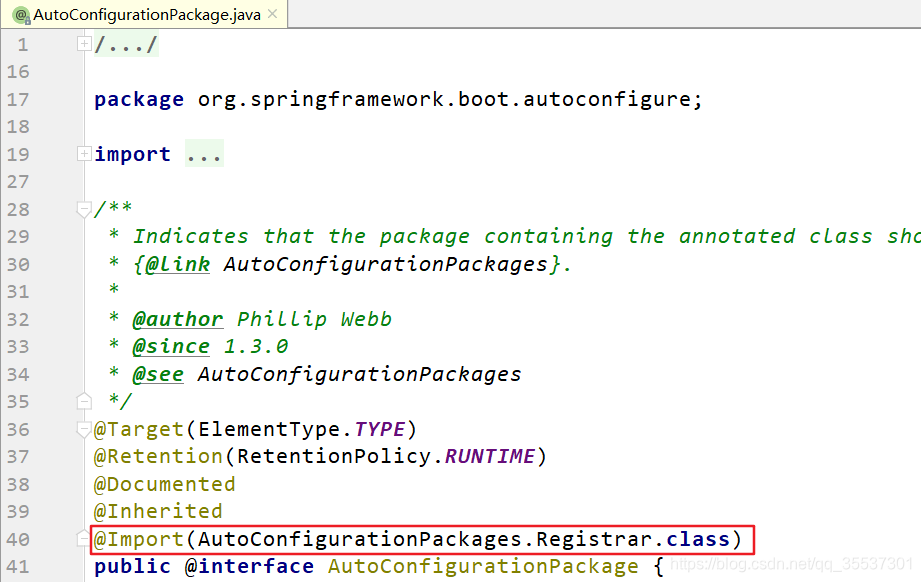This screenshot has height=582, width=921.
Task: Click the @see Javadoc tag
Action: pos(158,374)
